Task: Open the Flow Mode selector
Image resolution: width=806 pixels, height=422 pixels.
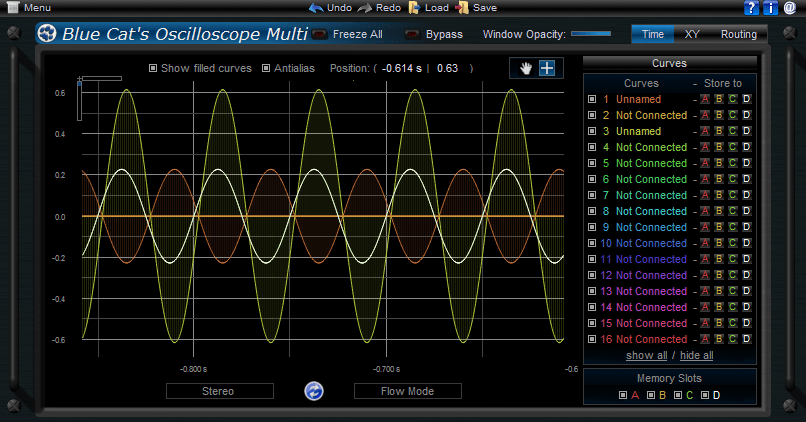Action: coord(408,391)
